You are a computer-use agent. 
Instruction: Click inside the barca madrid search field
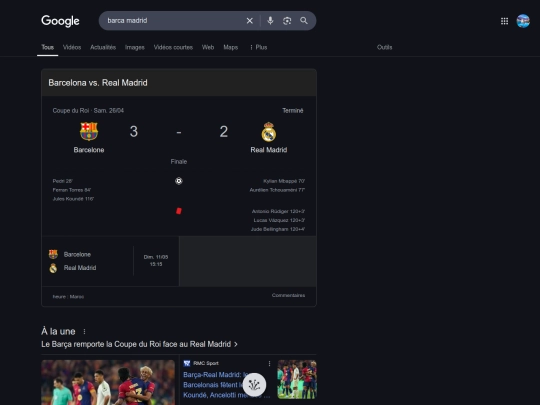(x=172, y=21)
